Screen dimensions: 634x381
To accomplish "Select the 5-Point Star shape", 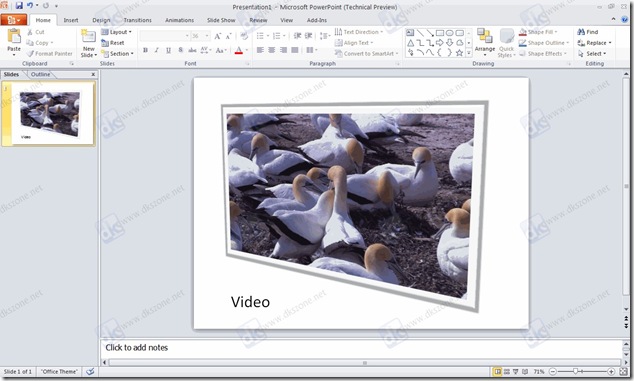I will [x=459, y=53].
